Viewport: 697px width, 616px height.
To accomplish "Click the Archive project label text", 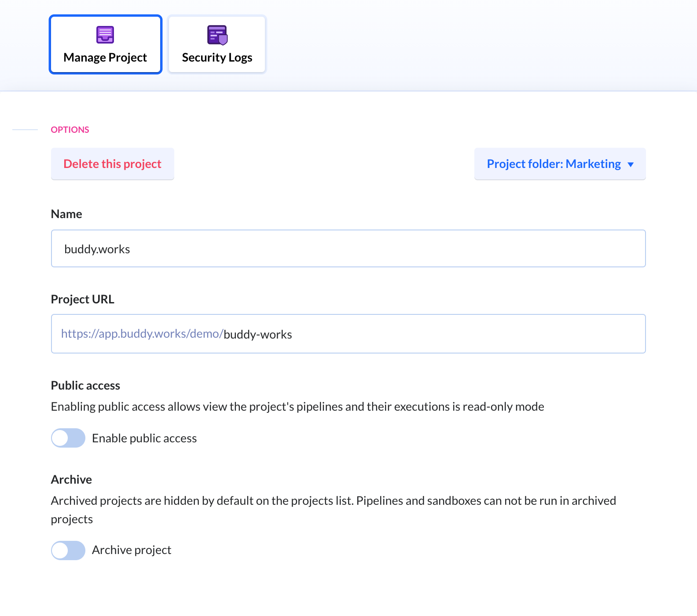I will click(x=132, y=550).
